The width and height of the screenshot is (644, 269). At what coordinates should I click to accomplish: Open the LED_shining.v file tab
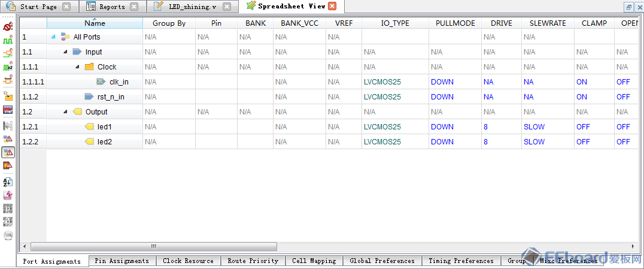[192, 7]
